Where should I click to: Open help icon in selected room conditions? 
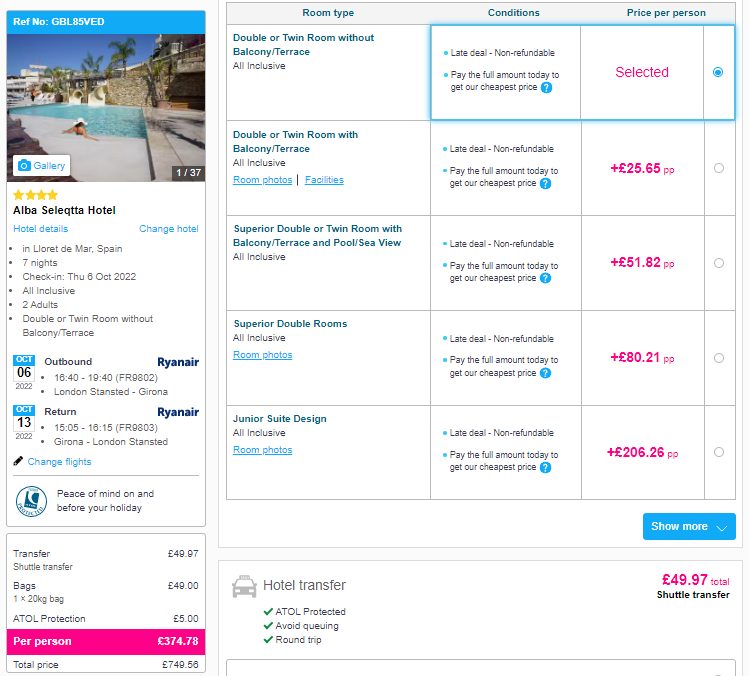point(546,87)
